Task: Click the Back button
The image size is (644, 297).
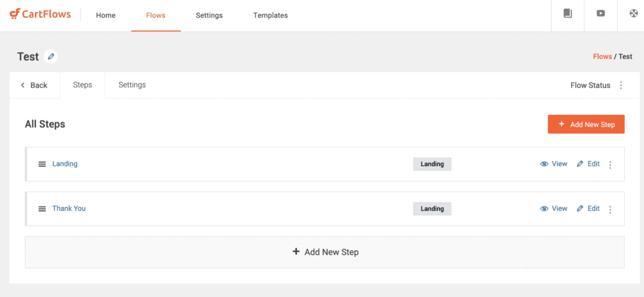Action: pyautogui.click(x=34, y=85)
